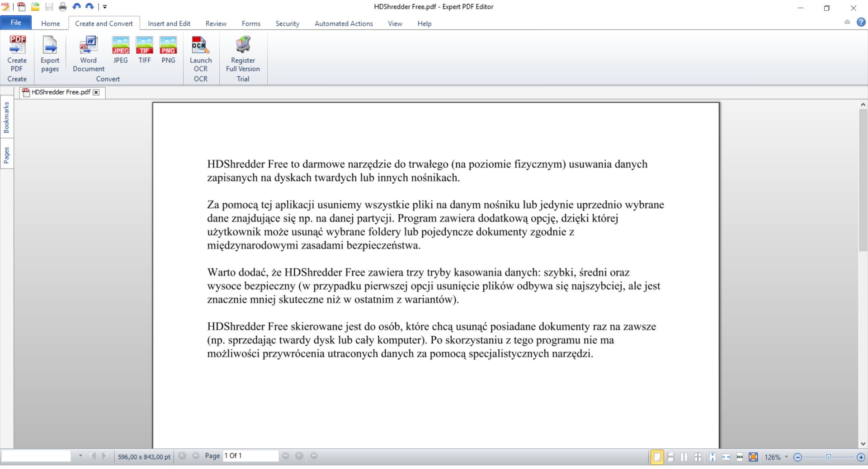Open the quick access toolbar customize menu
The height and width of the screenshot is (469, 868).
tap(105, 7)
